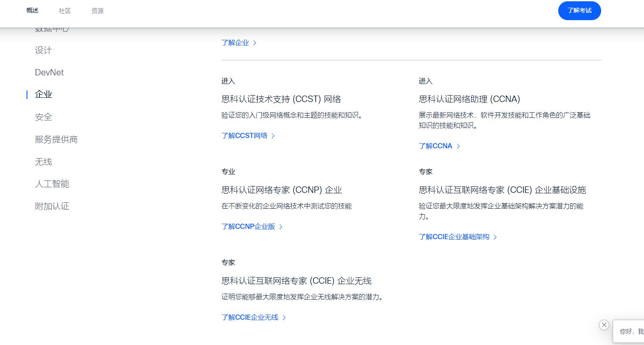Click the chevron beside 了解CCIE企业无线

(x=284, y=318)
